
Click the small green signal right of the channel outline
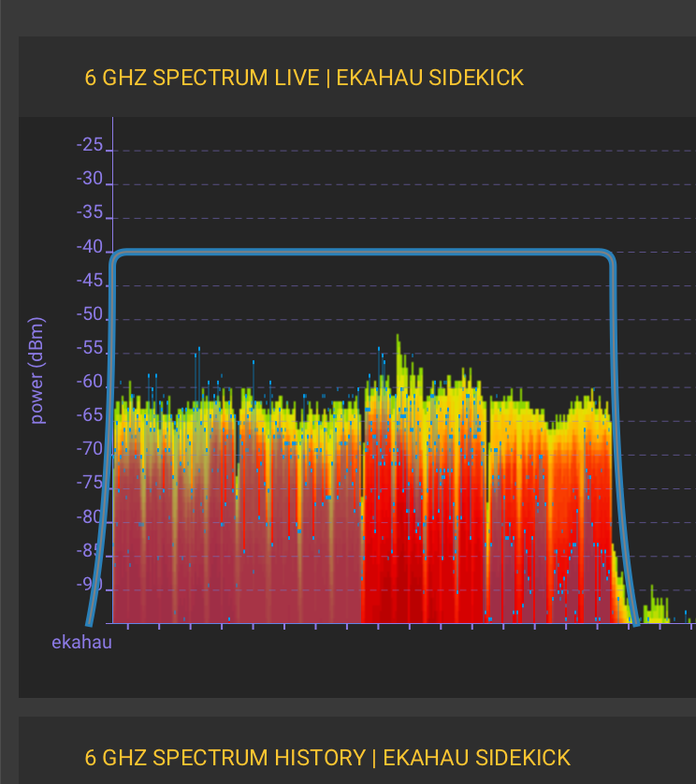pos(657,608)
